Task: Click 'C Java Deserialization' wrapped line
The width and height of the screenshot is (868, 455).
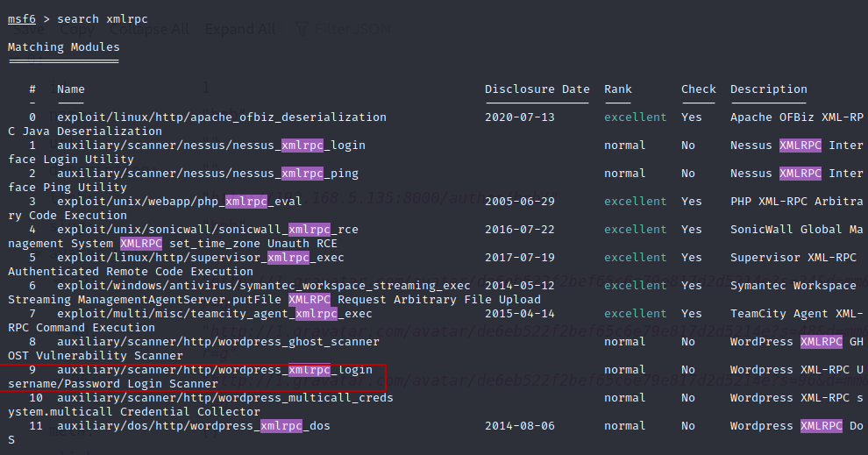Action: tap(85, 132)
